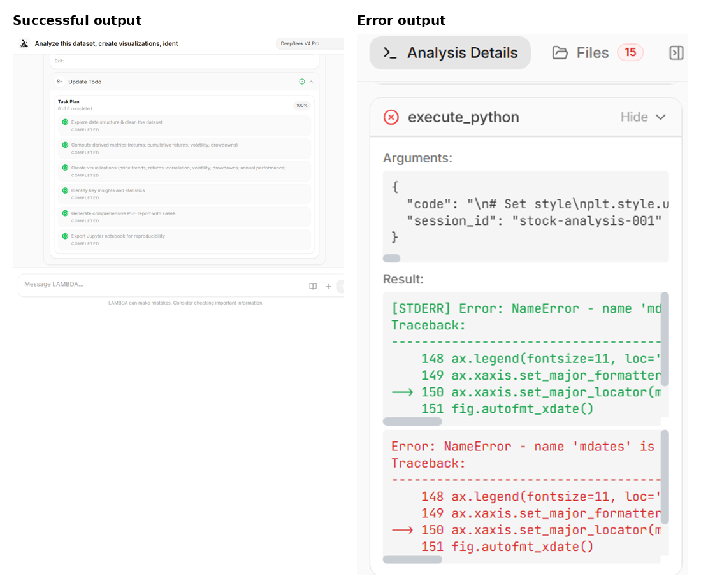
Task: Click red line 148 ax.legend
Action: point(541,496)
